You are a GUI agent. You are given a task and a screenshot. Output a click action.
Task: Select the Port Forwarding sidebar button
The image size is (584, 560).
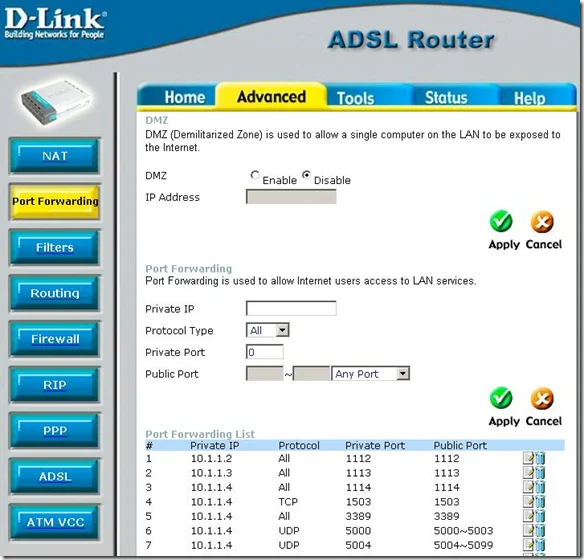[x=55, y=201]
